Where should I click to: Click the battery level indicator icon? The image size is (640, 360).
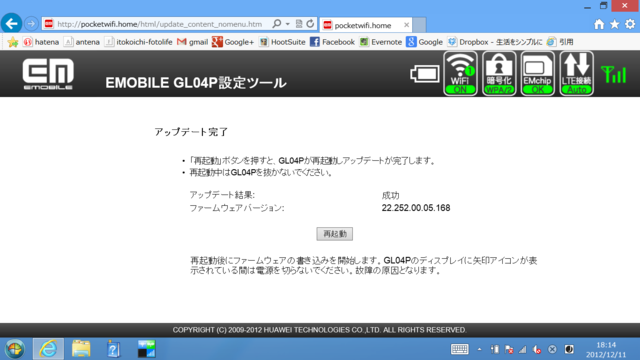424,74
